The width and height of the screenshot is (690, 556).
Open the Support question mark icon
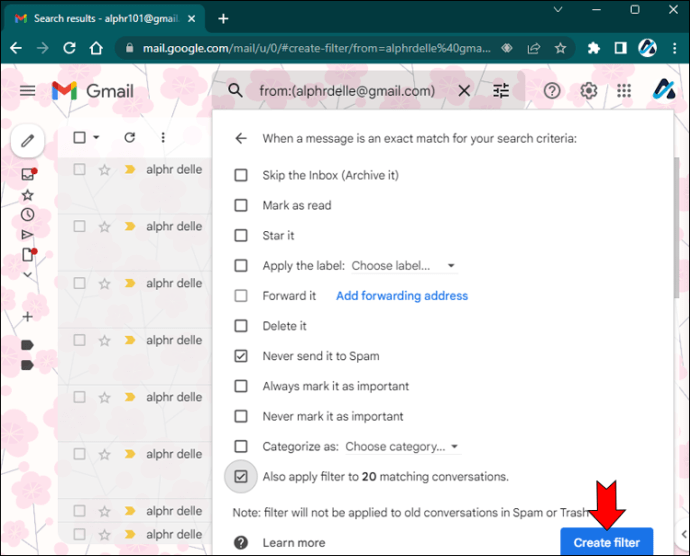(552, 91)
